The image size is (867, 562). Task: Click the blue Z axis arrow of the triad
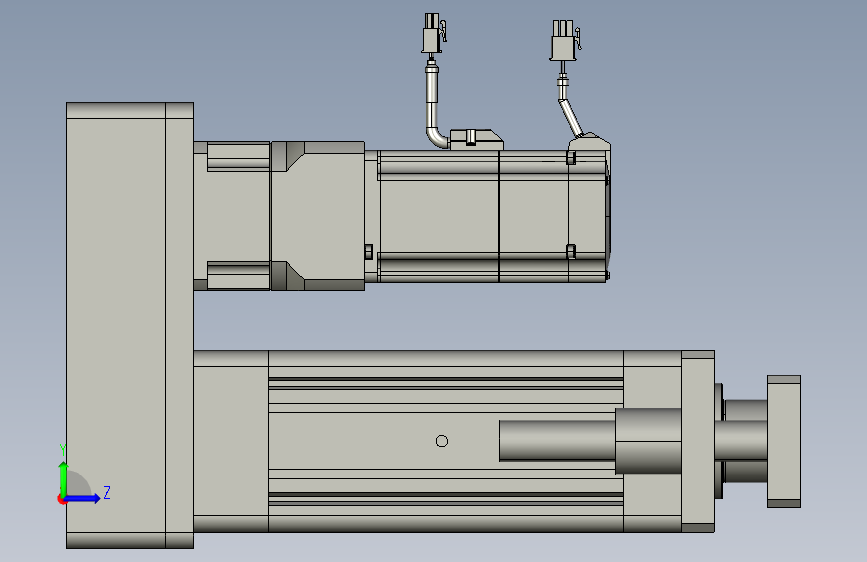click(83, 498)
